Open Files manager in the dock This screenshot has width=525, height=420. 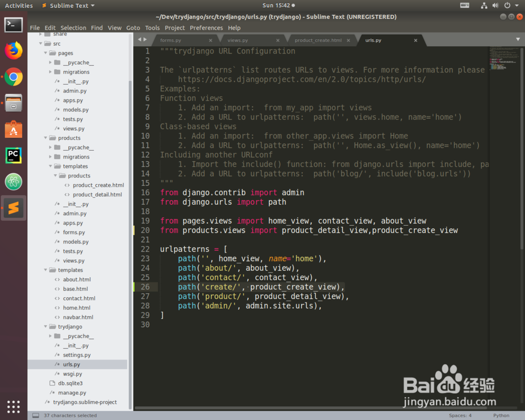click(x=14, y=103)
